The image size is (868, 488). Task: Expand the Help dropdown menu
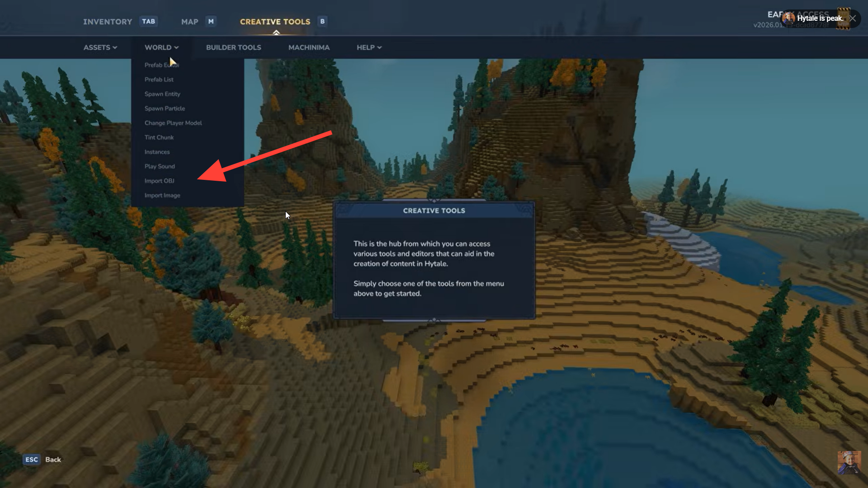(x=369, y=47)
